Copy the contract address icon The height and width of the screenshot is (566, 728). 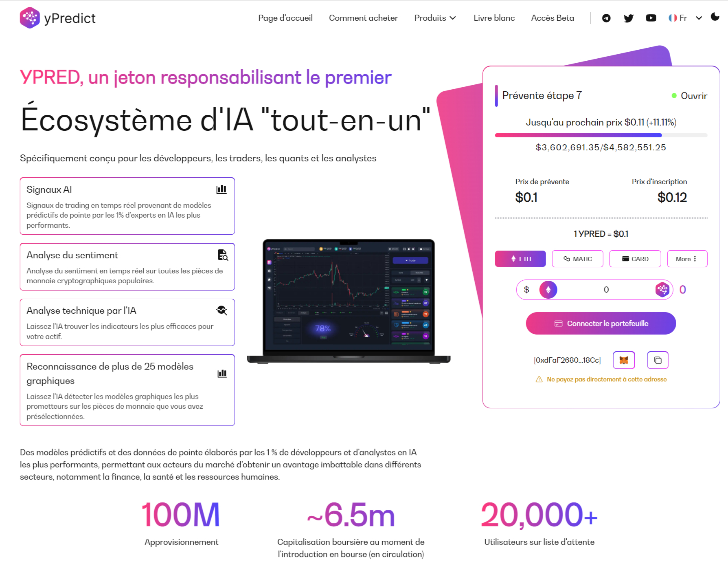coord(658,360)
